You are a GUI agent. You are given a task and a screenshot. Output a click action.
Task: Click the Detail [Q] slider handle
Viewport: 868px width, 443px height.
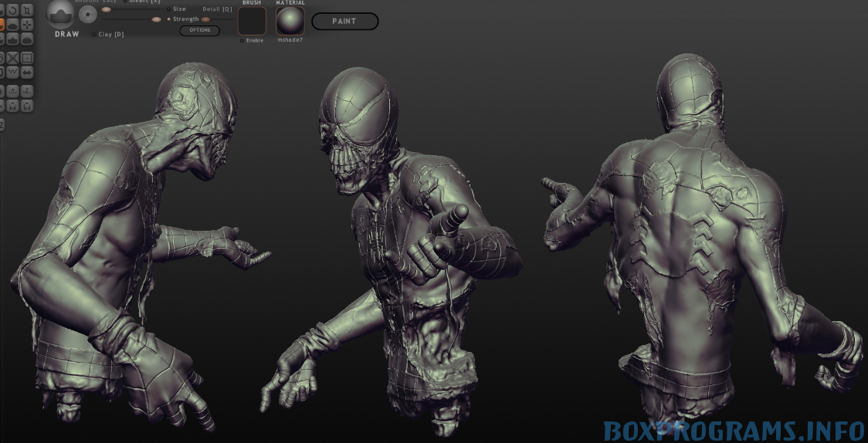(x=205, y=19)
